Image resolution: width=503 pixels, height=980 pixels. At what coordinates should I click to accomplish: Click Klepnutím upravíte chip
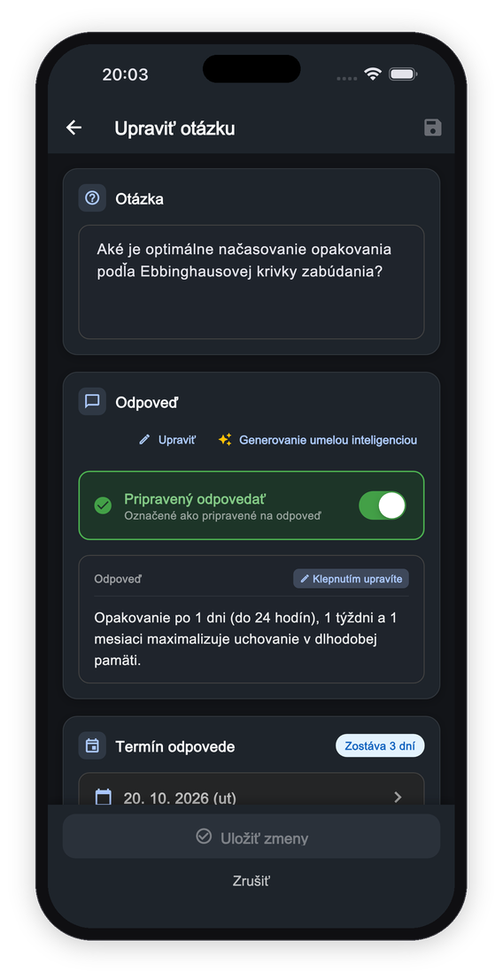click(352, 579)
